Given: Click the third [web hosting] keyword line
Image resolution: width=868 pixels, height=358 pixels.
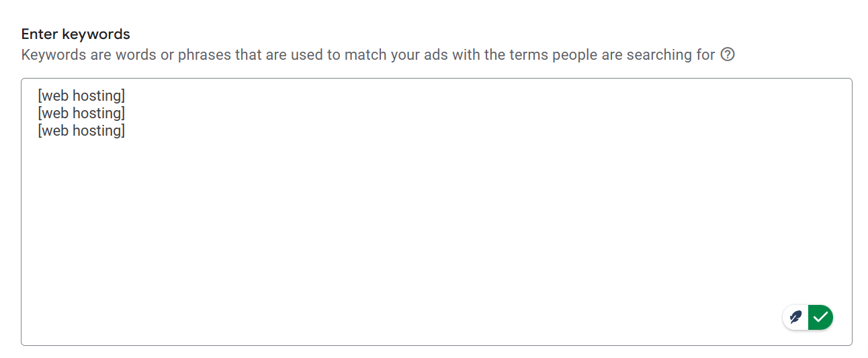Looking at the screenshot, I should point(81,130).
